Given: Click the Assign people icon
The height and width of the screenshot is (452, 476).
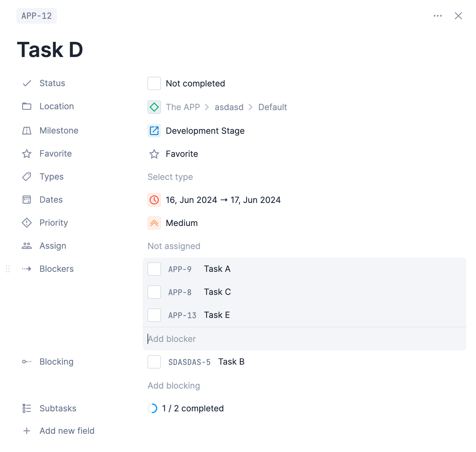Looking at the screenshot, I should click(27, 246).
